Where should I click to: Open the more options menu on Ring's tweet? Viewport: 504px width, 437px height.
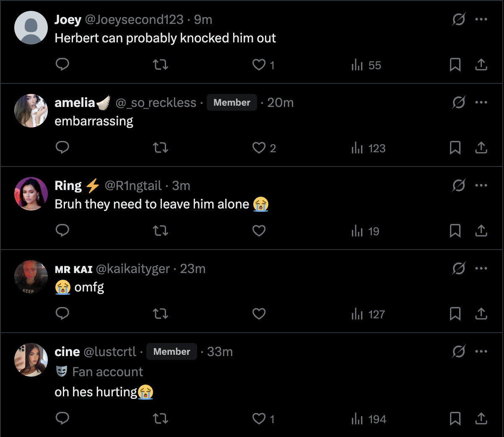pyautogui.click(x=481, y=185)
